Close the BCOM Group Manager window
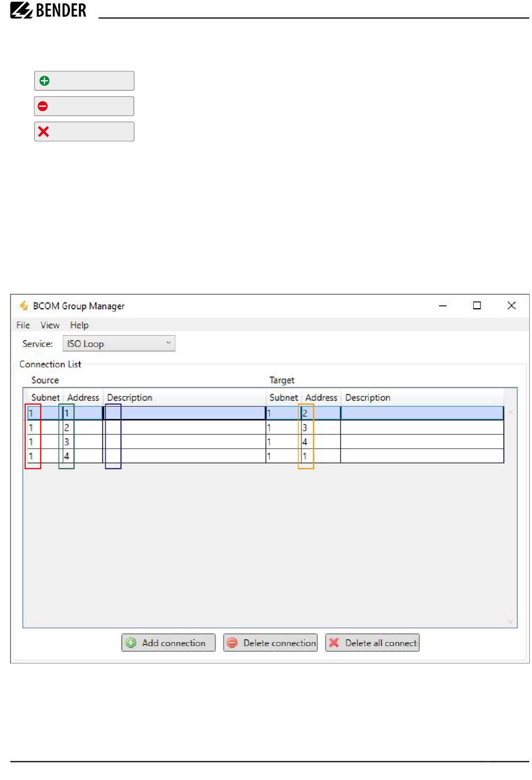This screenshot has width=532, height=780. (x=511, y=305)
